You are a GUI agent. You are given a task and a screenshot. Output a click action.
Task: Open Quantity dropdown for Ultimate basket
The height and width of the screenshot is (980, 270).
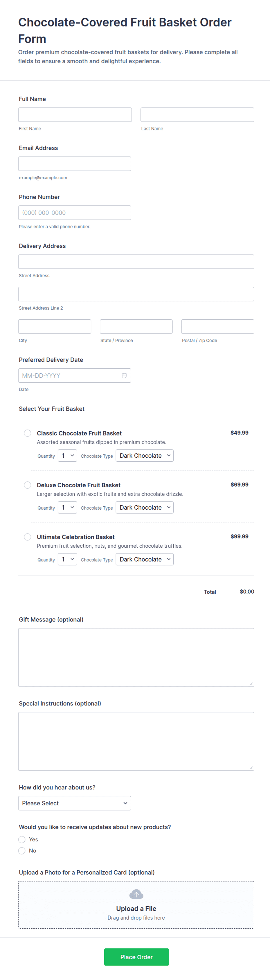67,559
